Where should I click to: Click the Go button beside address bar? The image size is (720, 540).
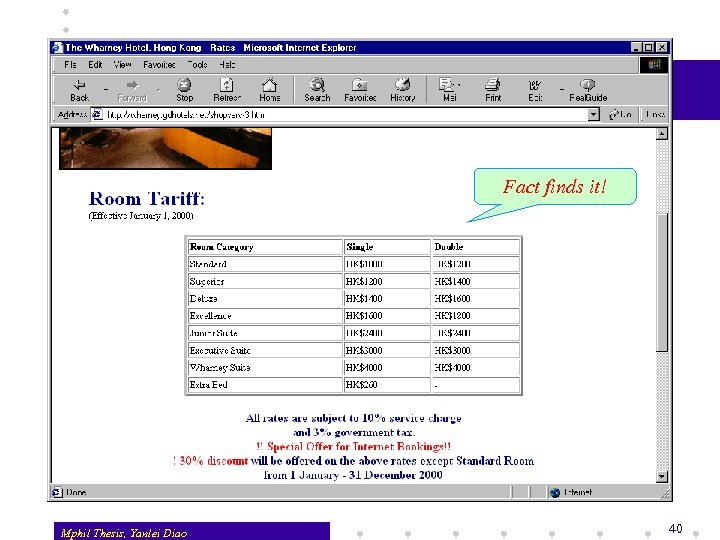(x=620, y=114)
